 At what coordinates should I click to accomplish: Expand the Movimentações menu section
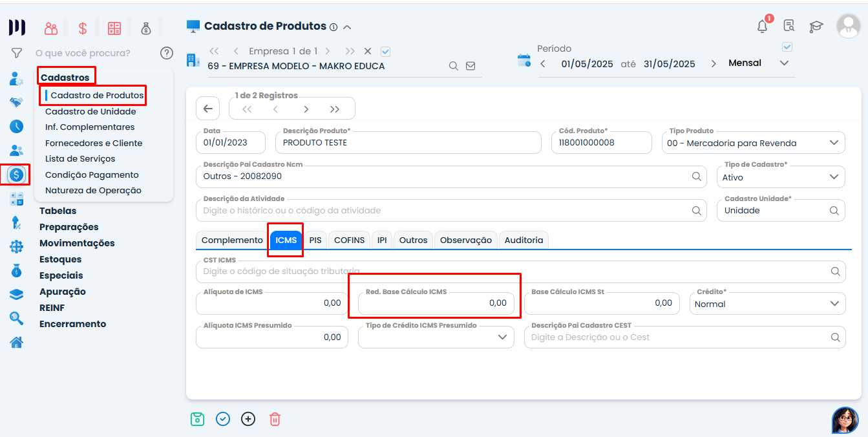coord(77,243)
